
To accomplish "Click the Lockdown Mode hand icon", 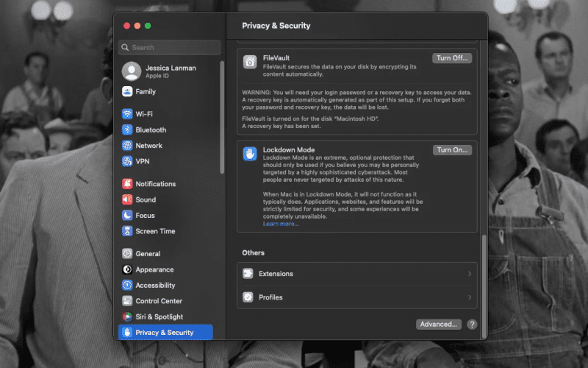I will pos(250,154).
